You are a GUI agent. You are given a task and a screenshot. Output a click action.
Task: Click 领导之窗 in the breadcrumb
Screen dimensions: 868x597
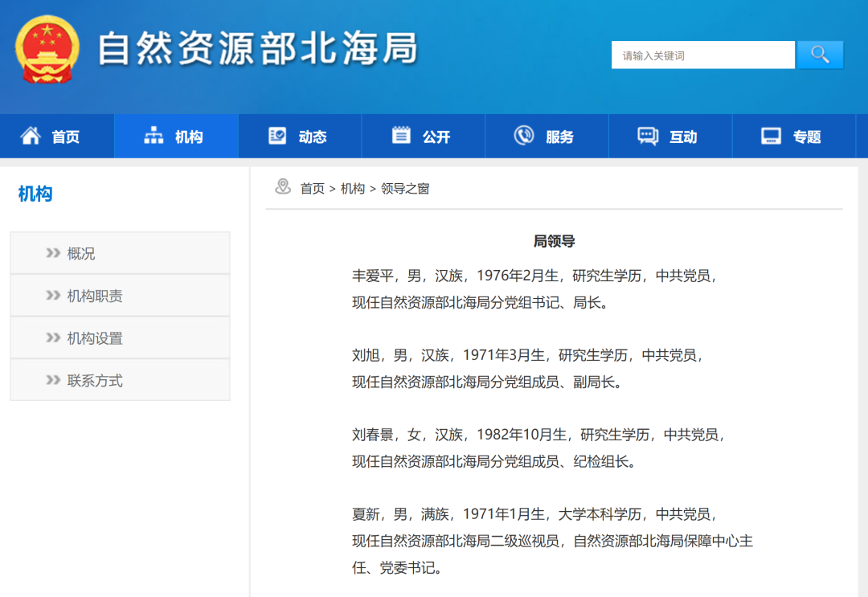coord(405,189)
